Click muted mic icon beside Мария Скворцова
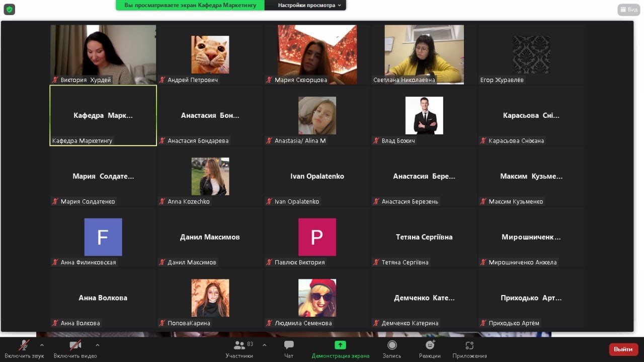Image resolution: width=644 pixels, height=362 pixels. tap(270, 80)
